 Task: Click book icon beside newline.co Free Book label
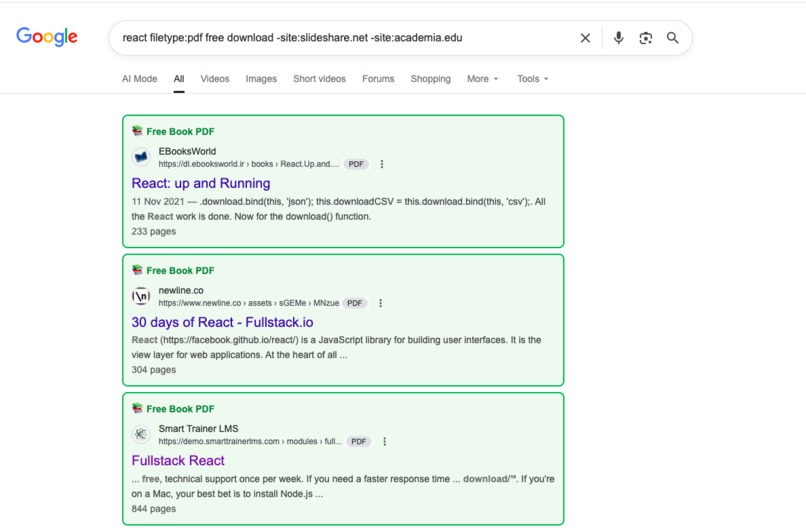(137, 270)
